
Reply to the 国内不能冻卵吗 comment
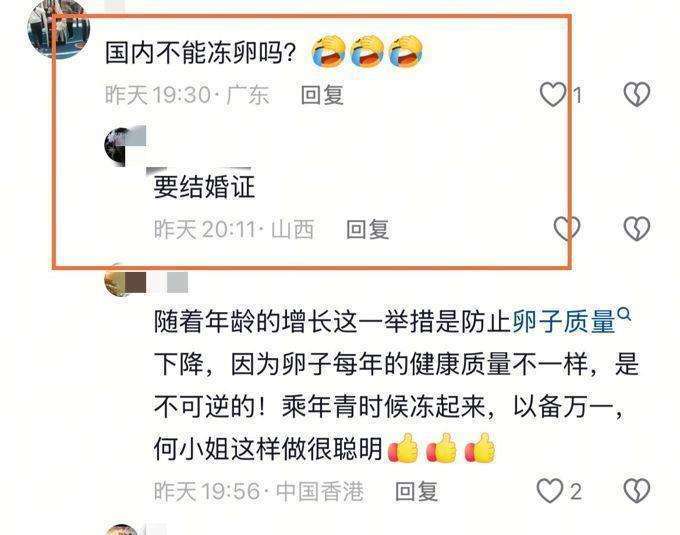click(322, 95)
